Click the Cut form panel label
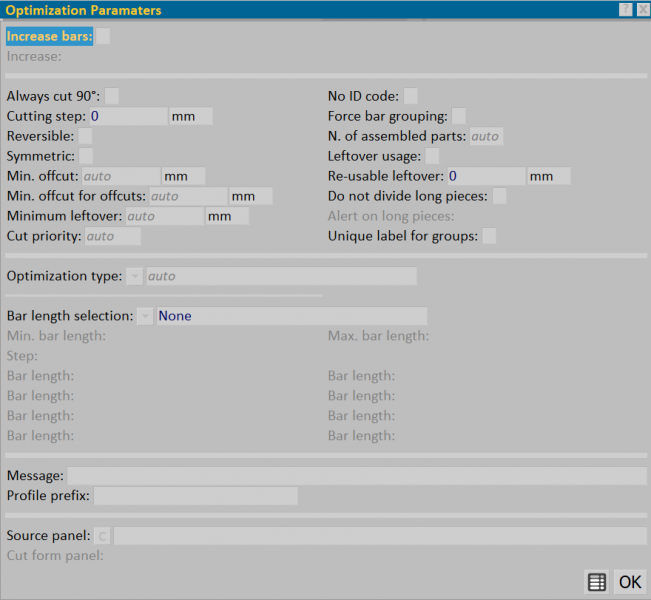The image size is (651, 600). pos(55,556)
